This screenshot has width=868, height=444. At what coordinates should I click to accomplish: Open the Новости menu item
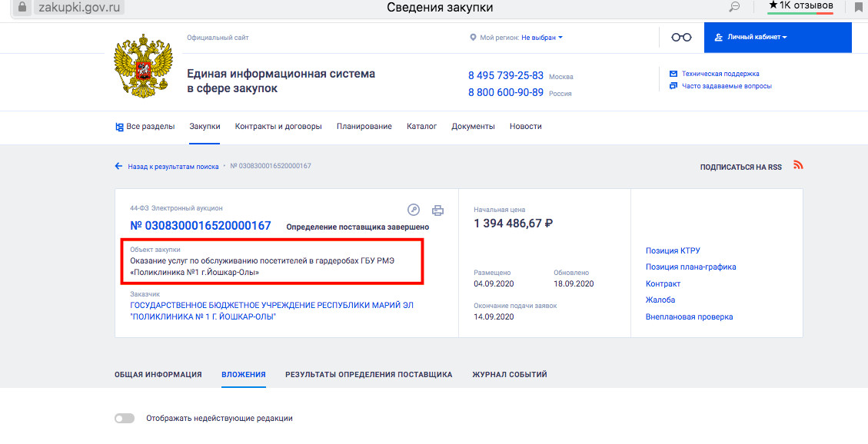tap(525, 127)
